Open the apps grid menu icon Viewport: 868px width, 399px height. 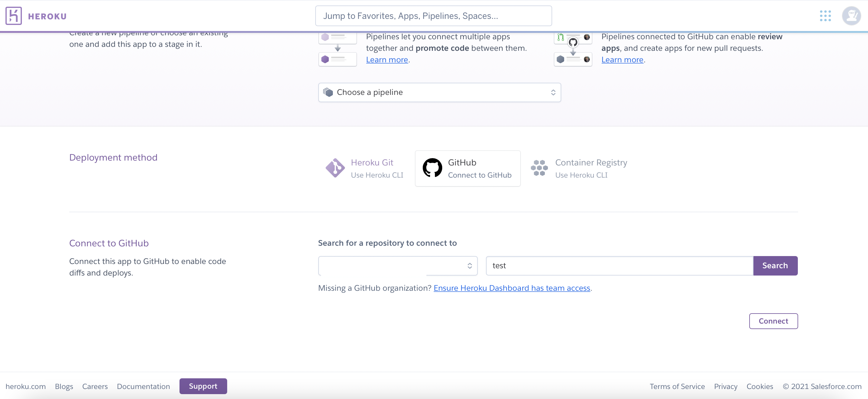825,16
